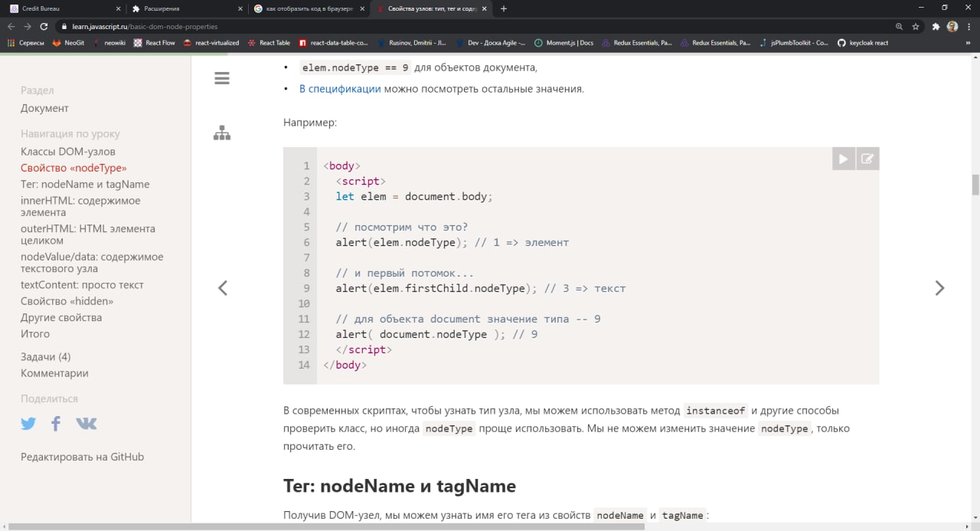Run the code example with play button
980x531 pixels.
tap(843, 159)
